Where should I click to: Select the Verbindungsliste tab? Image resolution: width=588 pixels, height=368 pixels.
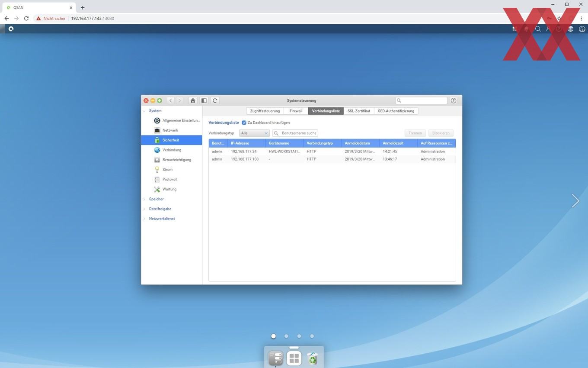[326, 111]
